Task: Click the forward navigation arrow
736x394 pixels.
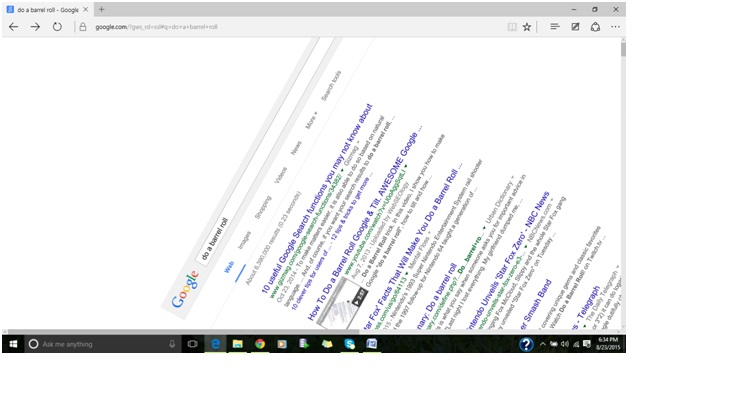Action: pyautogui.click(x=35, y=27)
